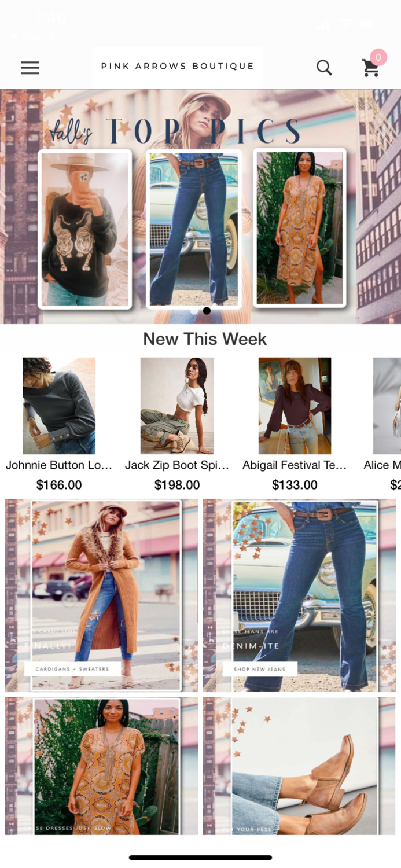Open the shopping cart
The image size is (401, 868).
pos(370,69)
